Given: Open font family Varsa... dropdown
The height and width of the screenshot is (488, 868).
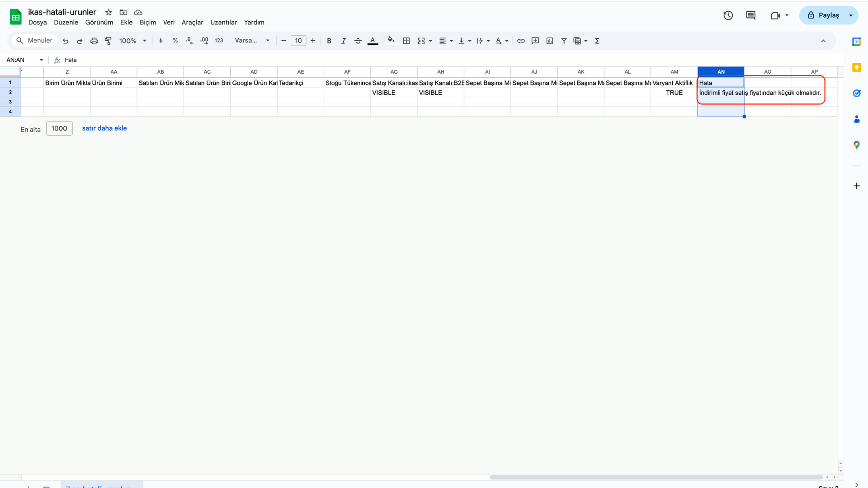Looking at the screenshot, I should [x=252, y=41].
